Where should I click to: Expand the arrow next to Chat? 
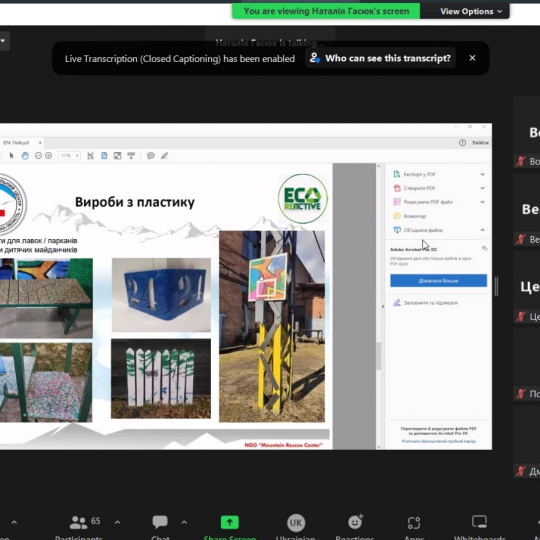coord(184,522)
